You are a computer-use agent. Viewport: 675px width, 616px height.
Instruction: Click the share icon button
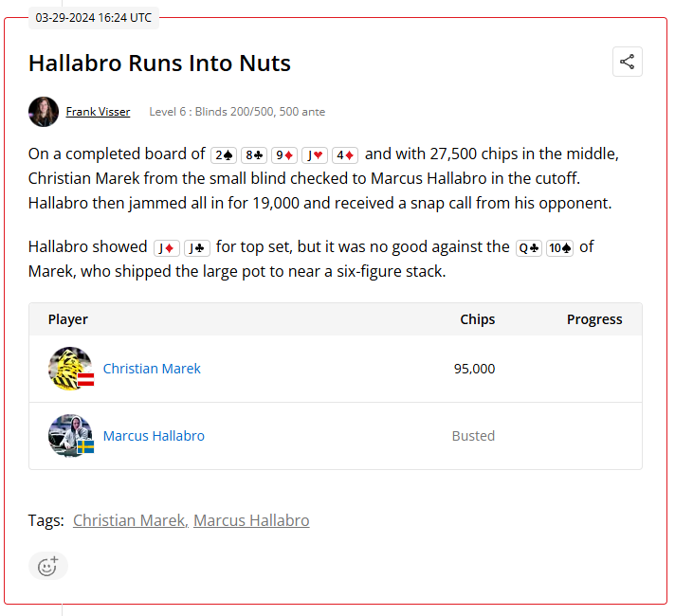627,63
